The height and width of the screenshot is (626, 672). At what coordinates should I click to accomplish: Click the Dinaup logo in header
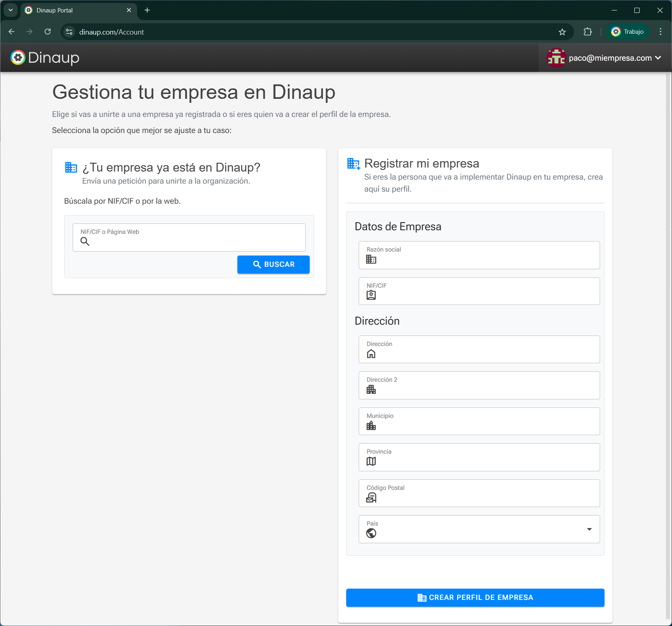point(45,58)
